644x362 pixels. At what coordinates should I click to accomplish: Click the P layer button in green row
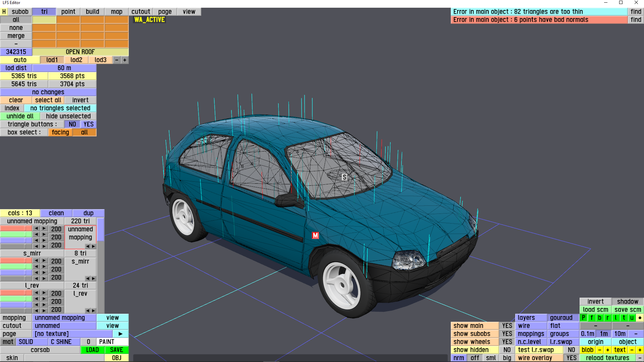tap(584, 318)
